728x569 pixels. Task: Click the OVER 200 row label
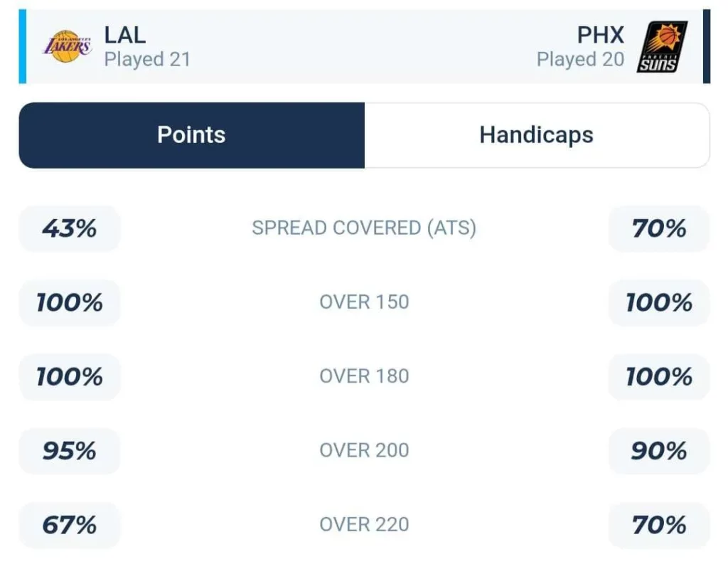tap(364, 450)
